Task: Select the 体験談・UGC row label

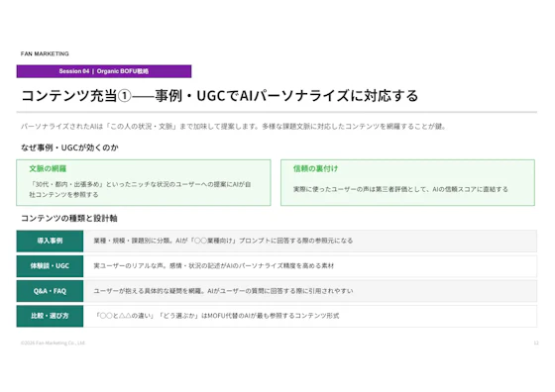Action: (50, 266)
